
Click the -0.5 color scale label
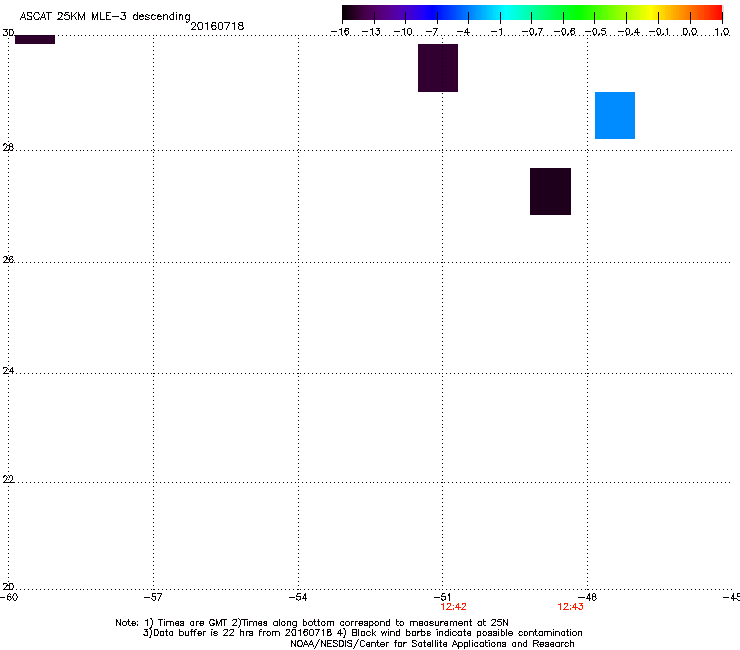click(596, 32)
